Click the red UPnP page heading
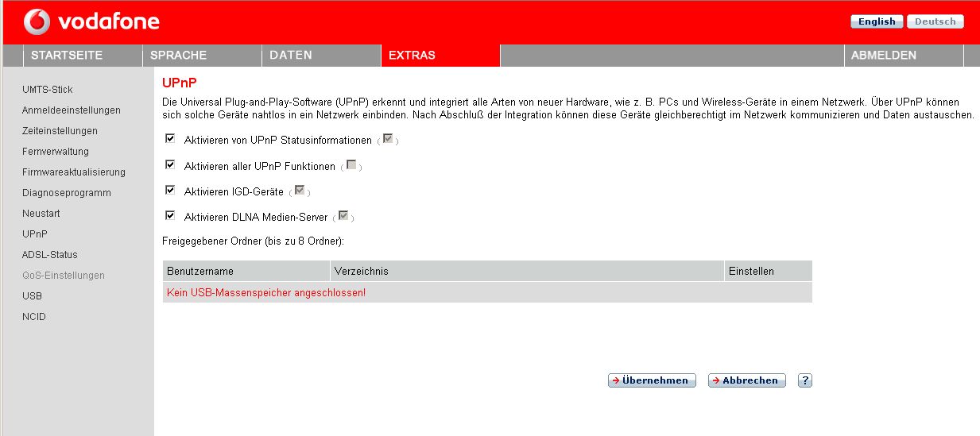 click(x=179, y=83)
